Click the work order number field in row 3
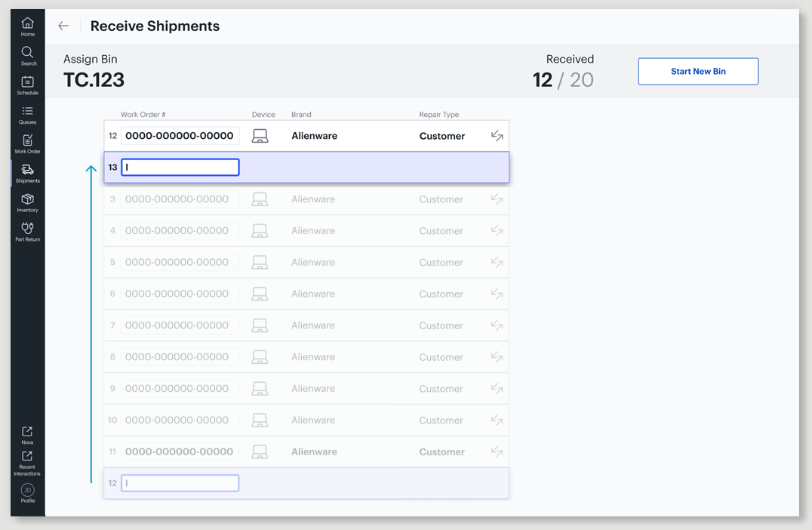Screen dimensions: 812x530 pyautogui.click(x=180, y=199)
